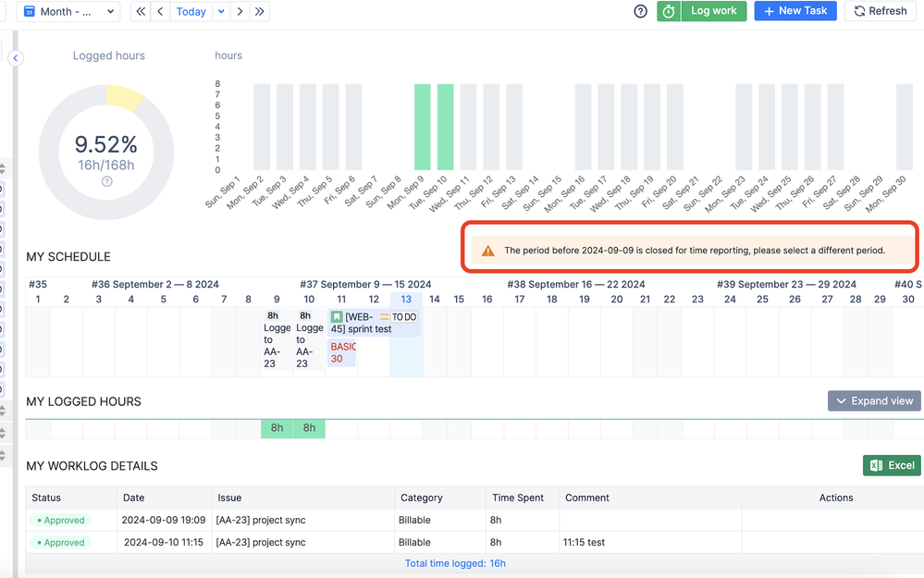Click the info icon under 16h/168h
The width and height of the screenshot is (924, 578).
(x=106, y=181)
